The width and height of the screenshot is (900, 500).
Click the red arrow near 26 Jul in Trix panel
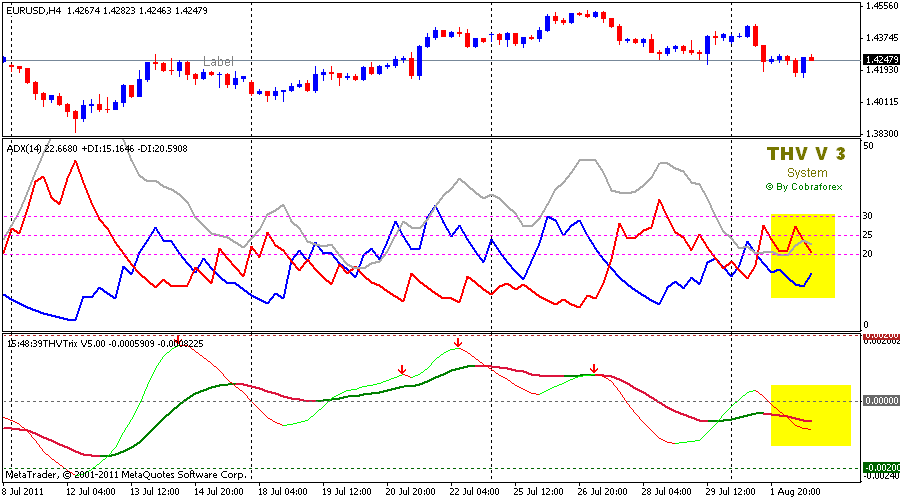[594, 369]
